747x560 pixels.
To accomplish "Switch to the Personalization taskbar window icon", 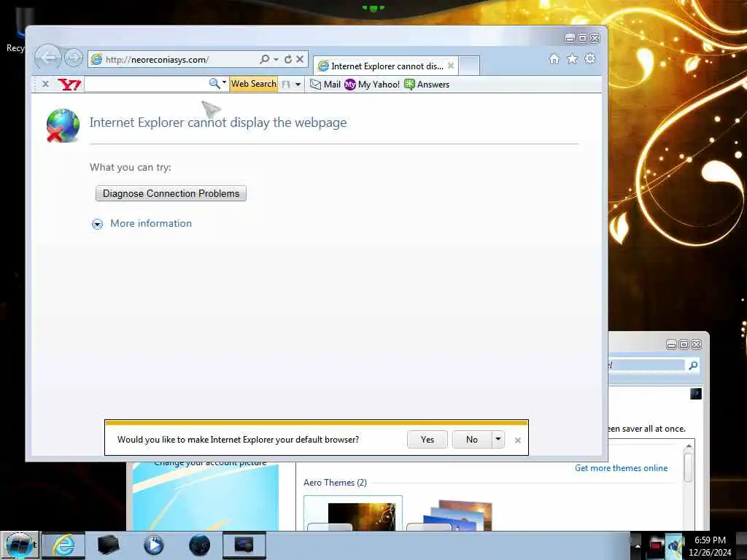I will coord(244,545).
